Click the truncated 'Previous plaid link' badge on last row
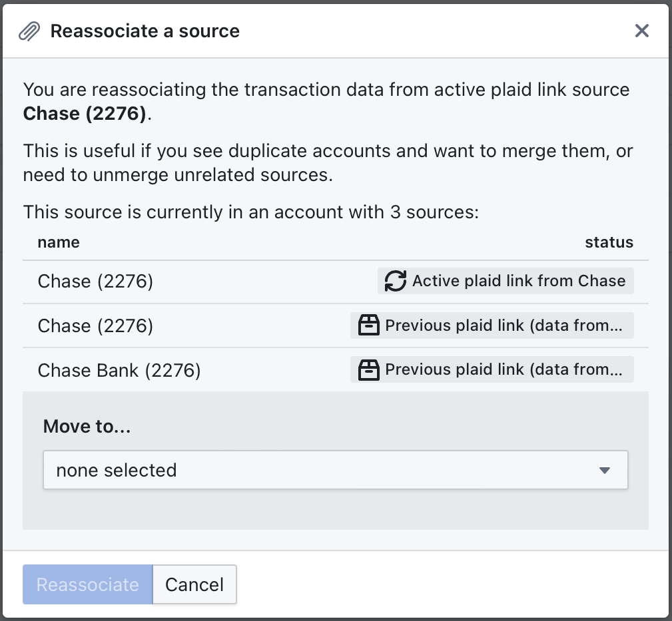 click(492, 369)
